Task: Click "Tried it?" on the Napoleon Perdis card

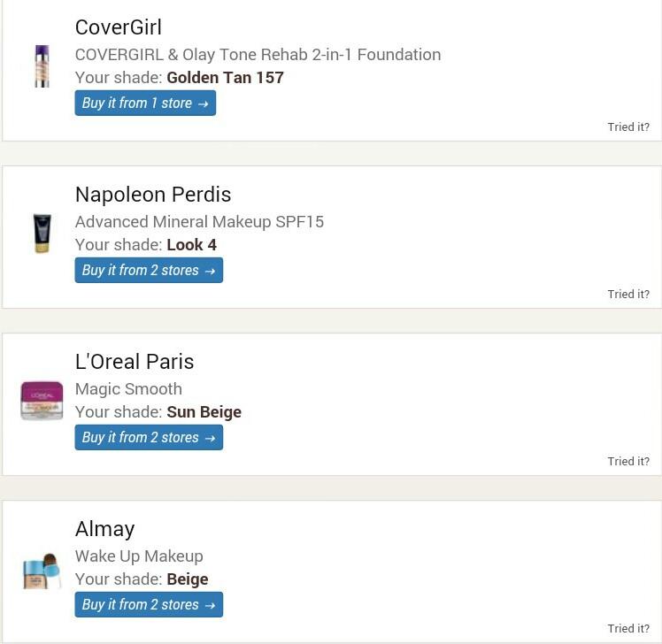Action: coord(627,295)
